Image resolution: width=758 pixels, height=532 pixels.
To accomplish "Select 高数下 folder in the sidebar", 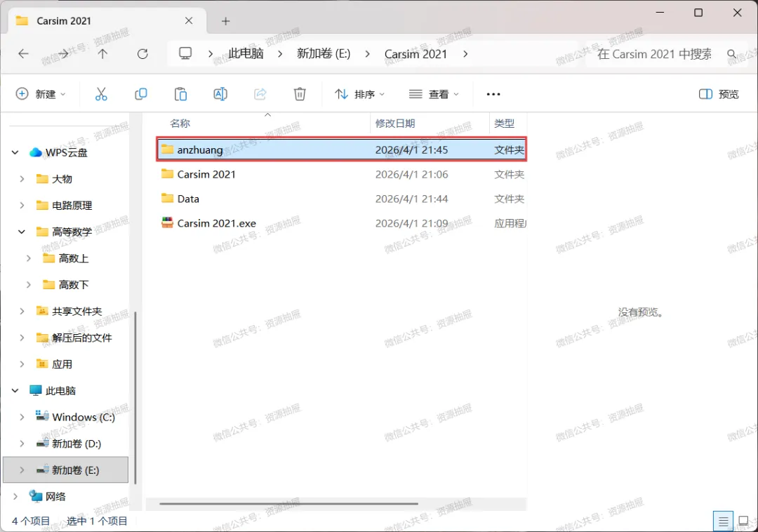I will click(74, 285).
